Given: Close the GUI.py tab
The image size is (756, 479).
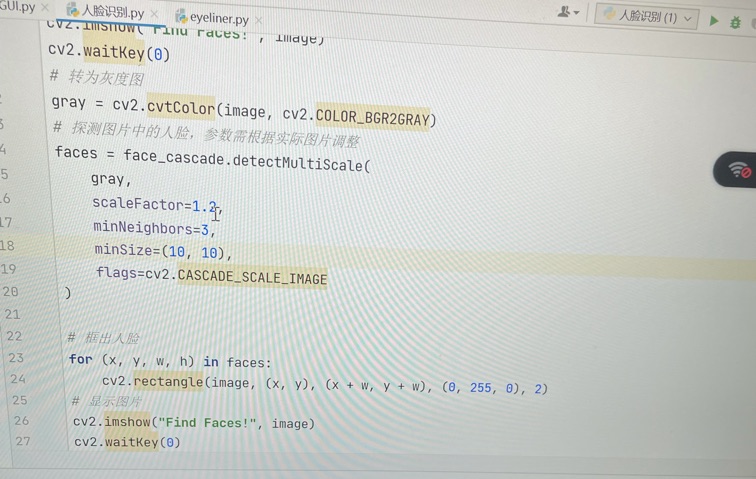Looking at the screenshot, I should [x=45, y=8].
